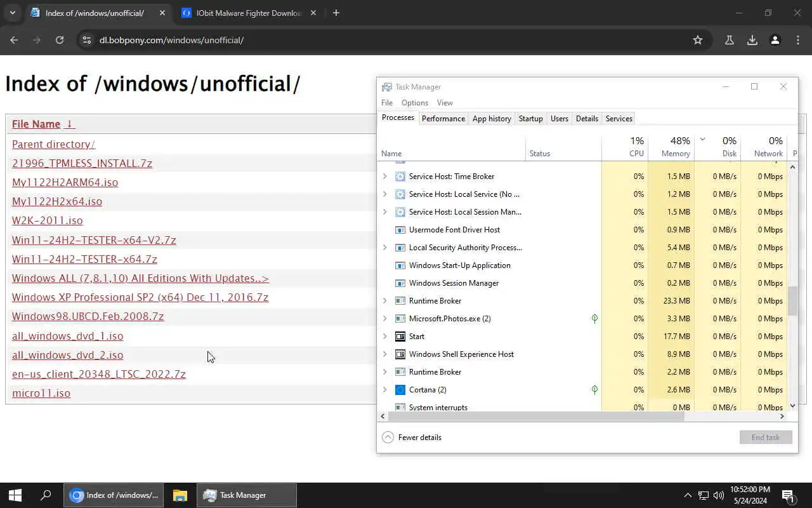This screenshot has width=812, height=508.
Task: Open network tray icon
Action: [704, 495]
